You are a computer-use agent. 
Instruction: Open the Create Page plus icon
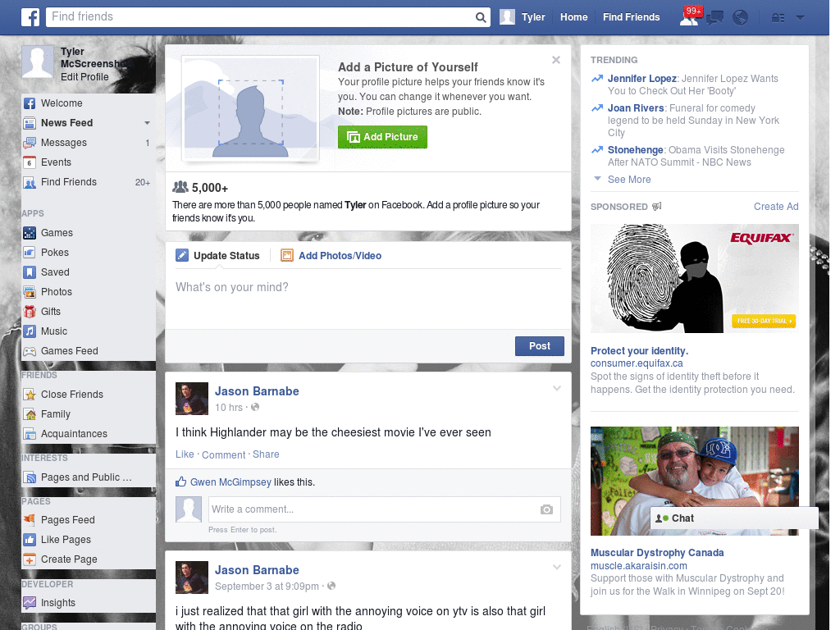point(30,559)
